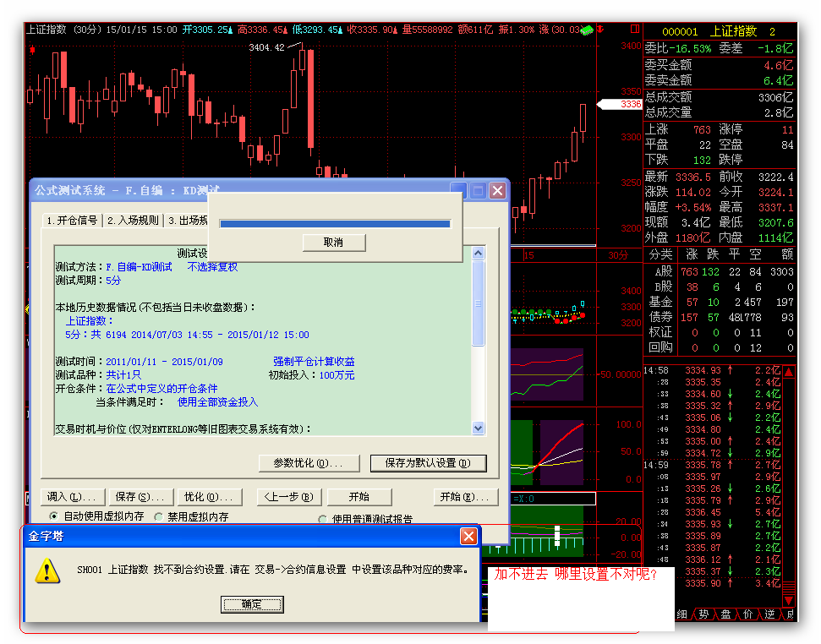Select 自动使用虚拟内存 radio button
Screen dimensions: 821x644
[54, 516]
